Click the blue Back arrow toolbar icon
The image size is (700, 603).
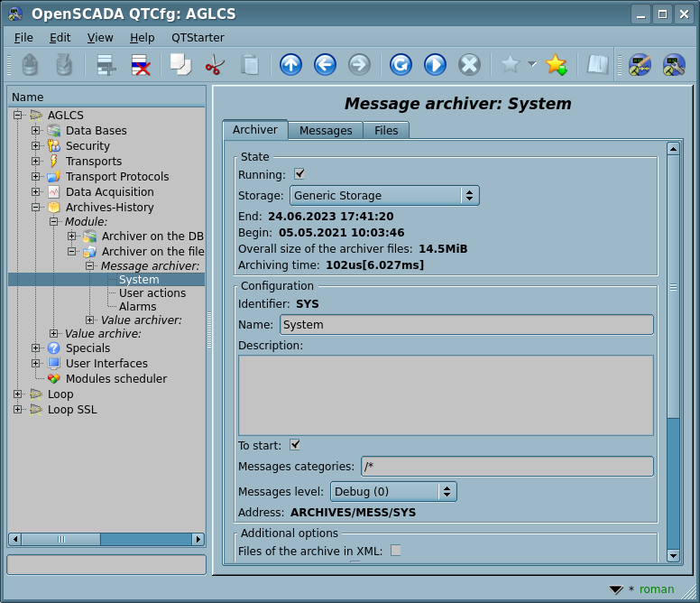click(325, 64)
